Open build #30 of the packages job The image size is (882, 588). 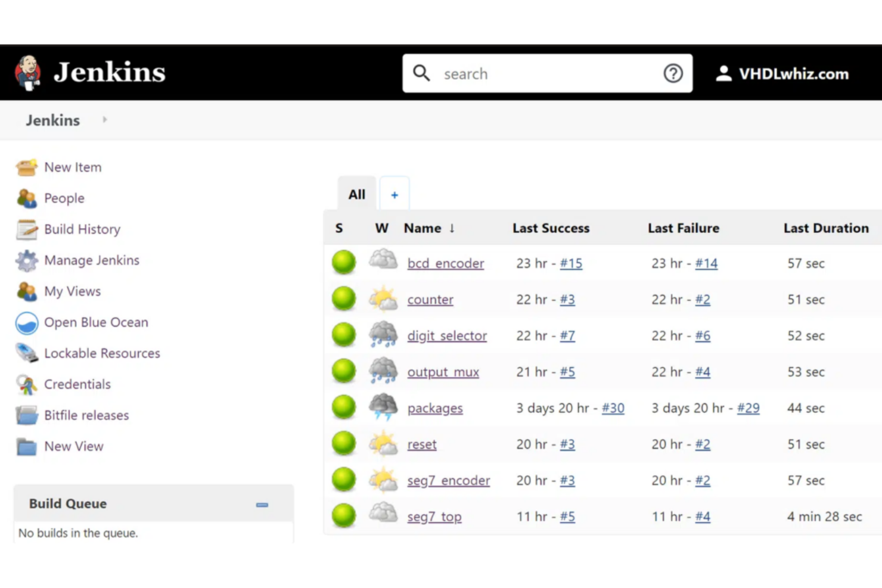tap(613, 408)
